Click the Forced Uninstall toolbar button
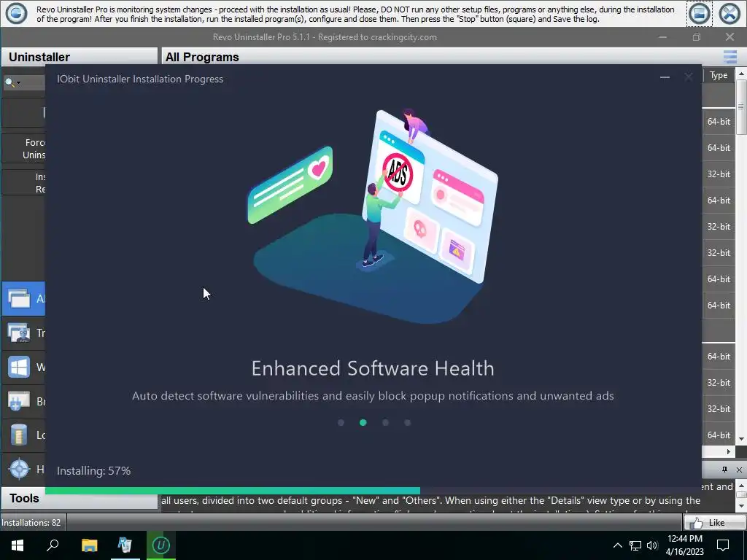Image resolution: width=747 pixels, height=560 pixels. click(x=24, y=149)
